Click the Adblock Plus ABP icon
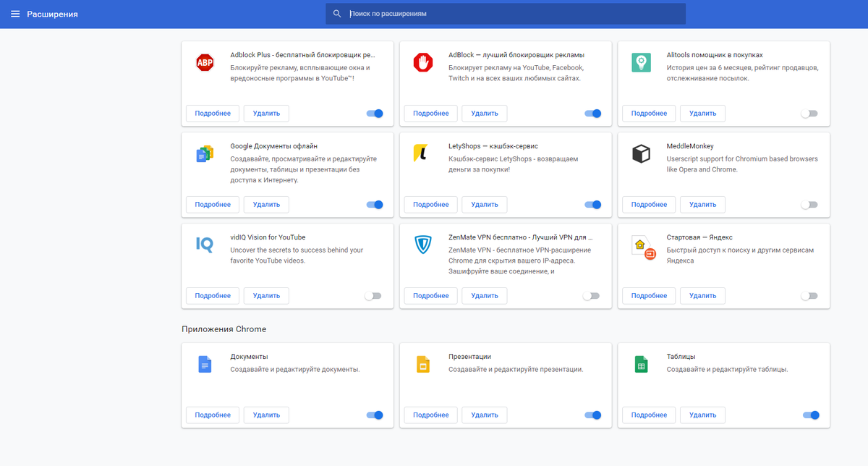This screenshot has width=868, height=466. click(x=204, y=62)
